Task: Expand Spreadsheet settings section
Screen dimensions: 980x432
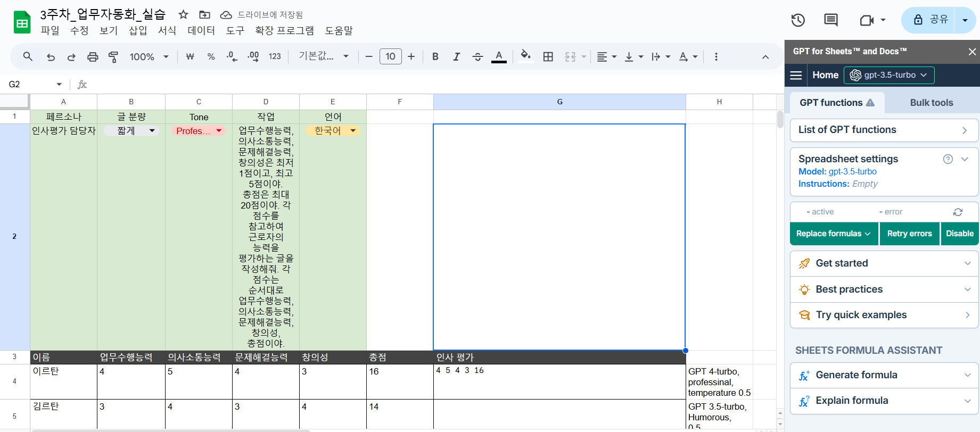Action: (965, 159)
